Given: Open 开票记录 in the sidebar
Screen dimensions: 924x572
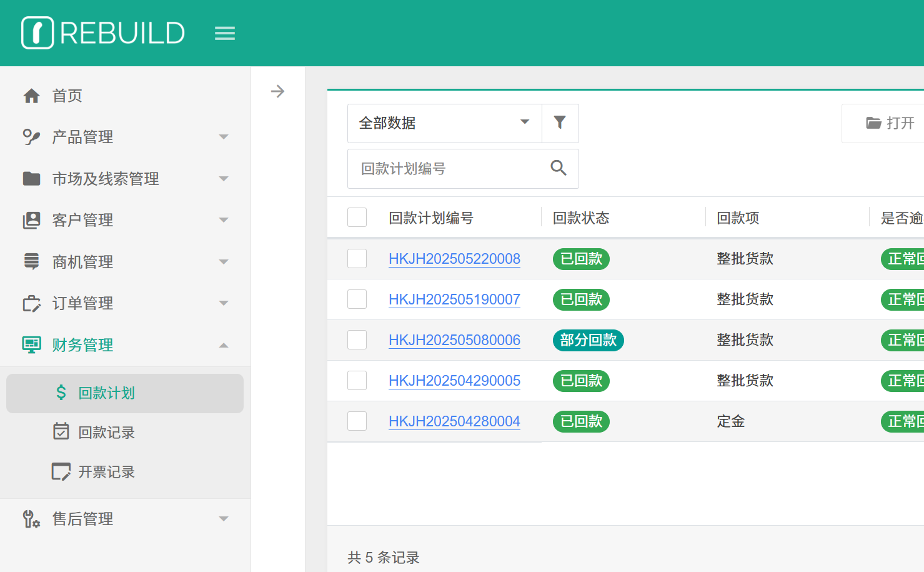Looking at the screenshot, I should click(x=106, y=472).
